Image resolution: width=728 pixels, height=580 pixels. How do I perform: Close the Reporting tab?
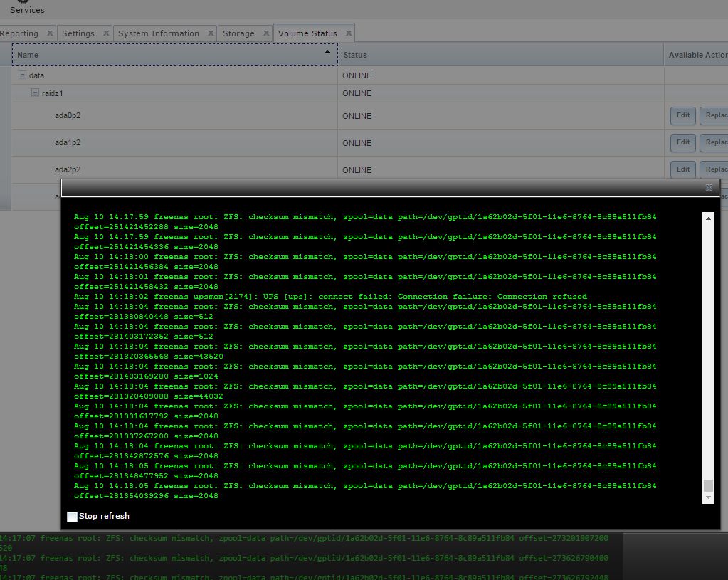pyautogui.click(x=50, y=33)
